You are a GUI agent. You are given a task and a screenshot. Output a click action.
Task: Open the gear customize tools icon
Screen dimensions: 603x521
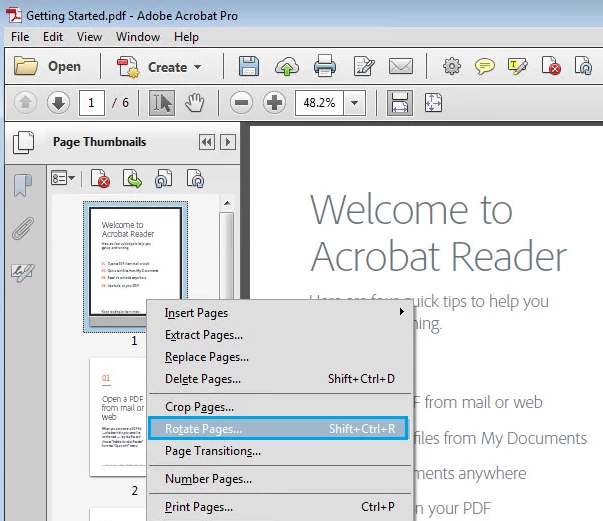point(452,66)
